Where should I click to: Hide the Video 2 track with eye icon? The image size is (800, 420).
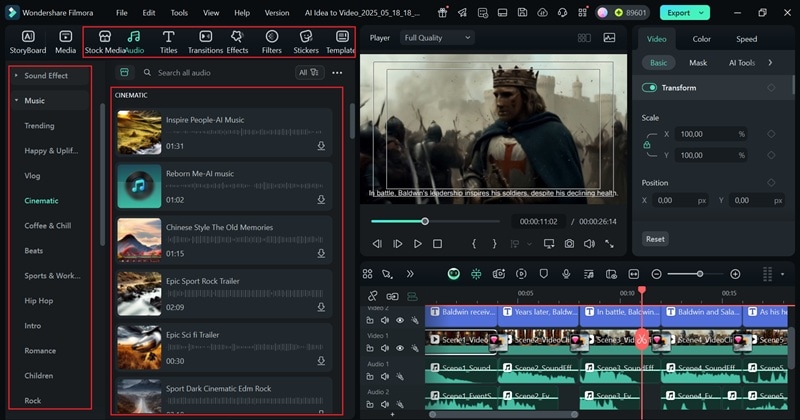pyautogui.click(x=400, y=320)
